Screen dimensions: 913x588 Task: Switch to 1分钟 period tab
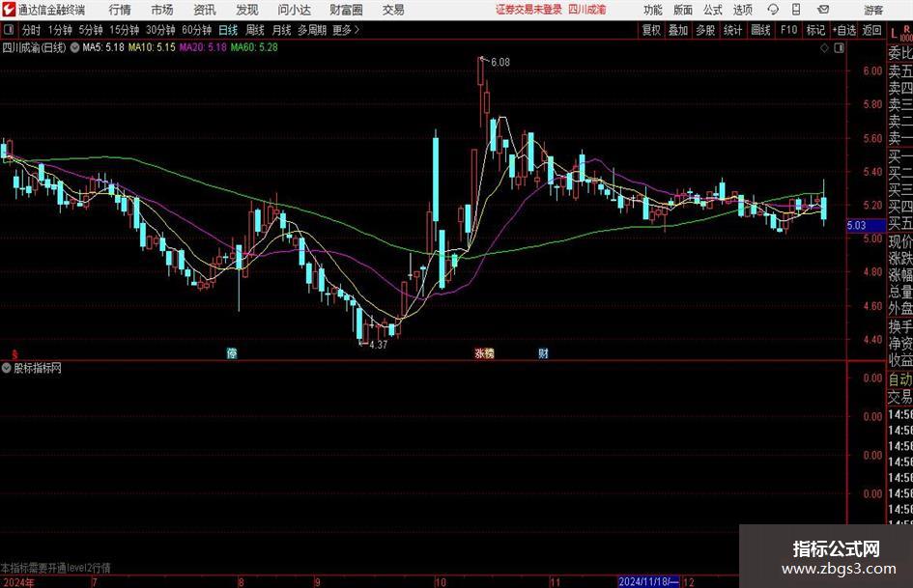(x=60, y=30)
